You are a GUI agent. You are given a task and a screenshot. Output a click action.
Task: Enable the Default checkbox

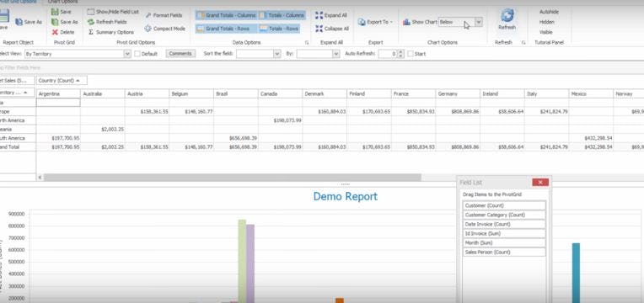(x=137, y=54)
